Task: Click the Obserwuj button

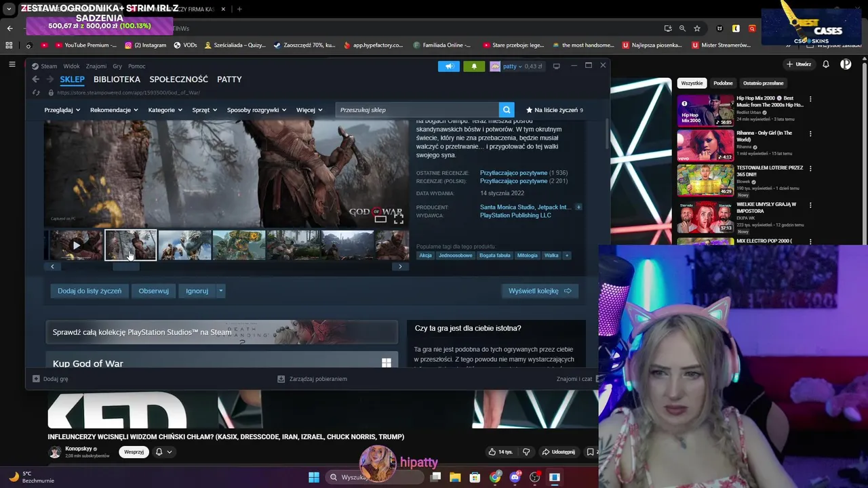Action: 153,291
